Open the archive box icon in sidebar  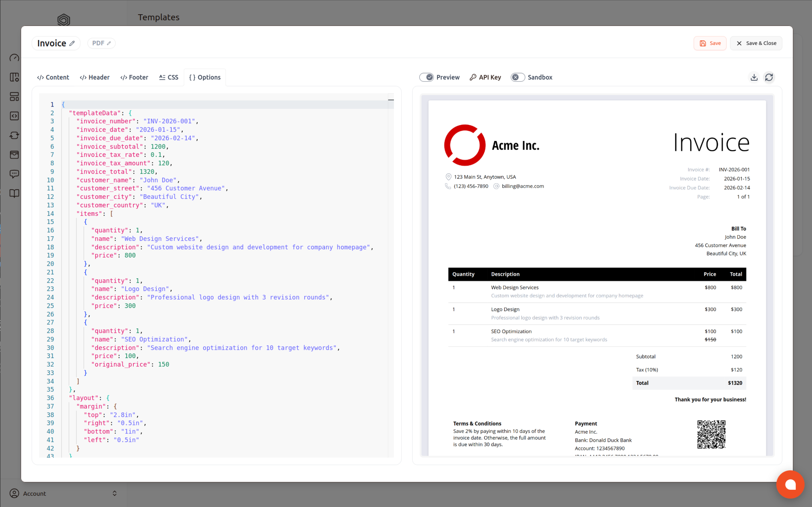[x=14, y=155]
